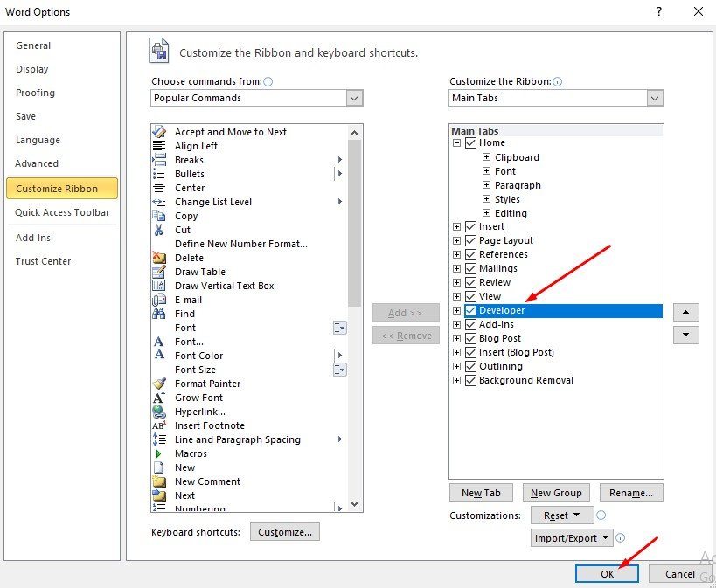The height and width of the screenshot is (588, 716).
Task: Uncheck the Review tab checkbox
Action: coord(471,282)
